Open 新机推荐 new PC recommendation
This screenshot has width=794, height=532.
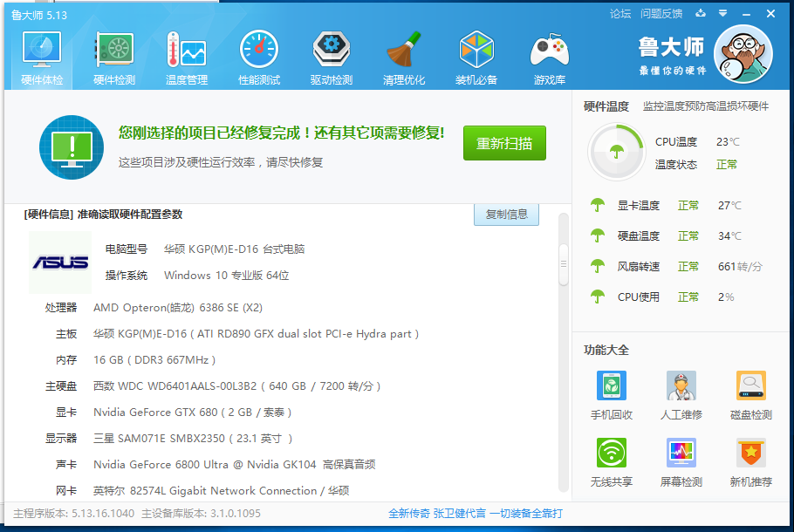coord(751,462)
